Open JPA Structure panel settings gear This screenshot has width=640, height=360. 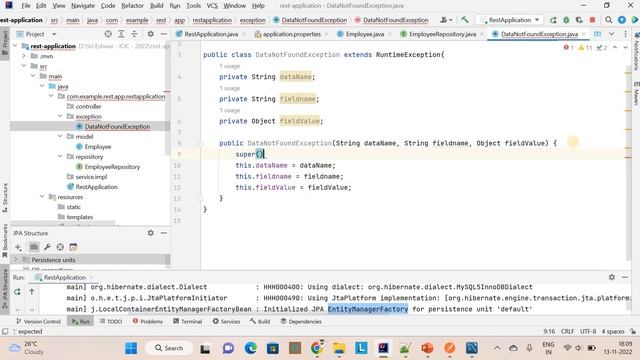(x=151, y=233)
